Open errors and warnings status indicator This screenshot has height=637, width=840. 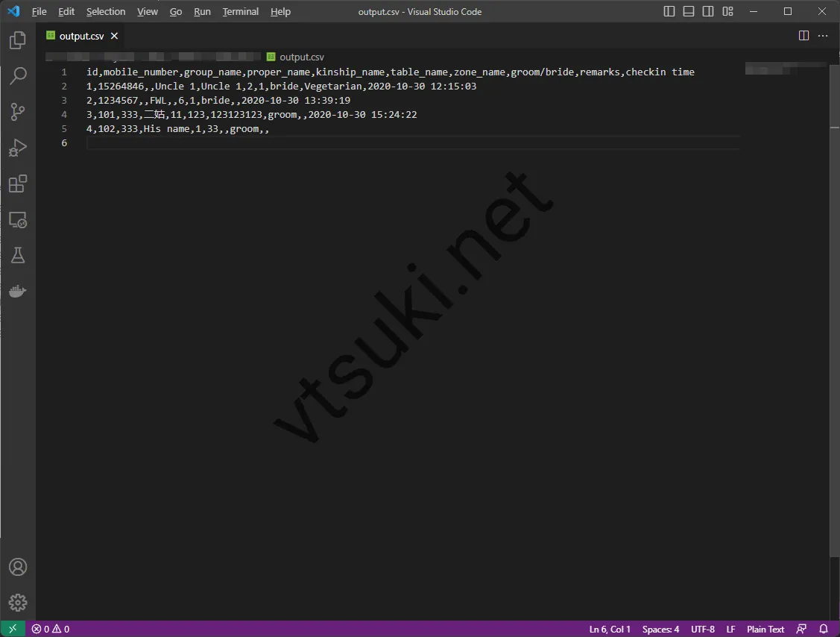click(51, 629)
